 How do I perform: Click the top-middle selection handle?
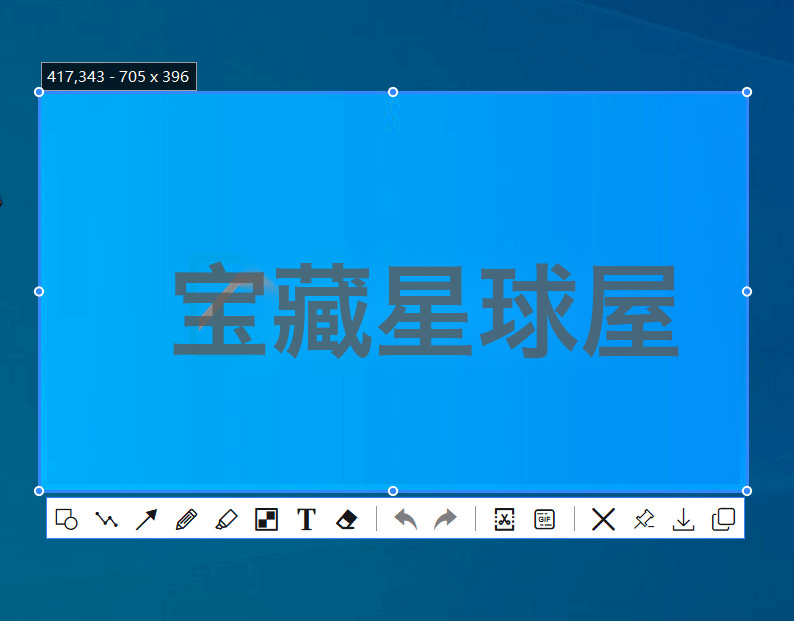point(393,92)
